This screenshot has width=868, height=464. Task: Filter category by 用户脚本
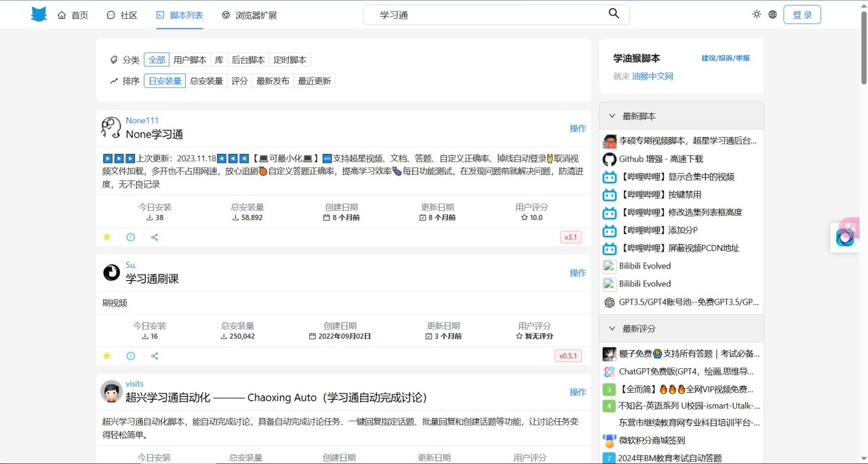(x=190, y=60)
